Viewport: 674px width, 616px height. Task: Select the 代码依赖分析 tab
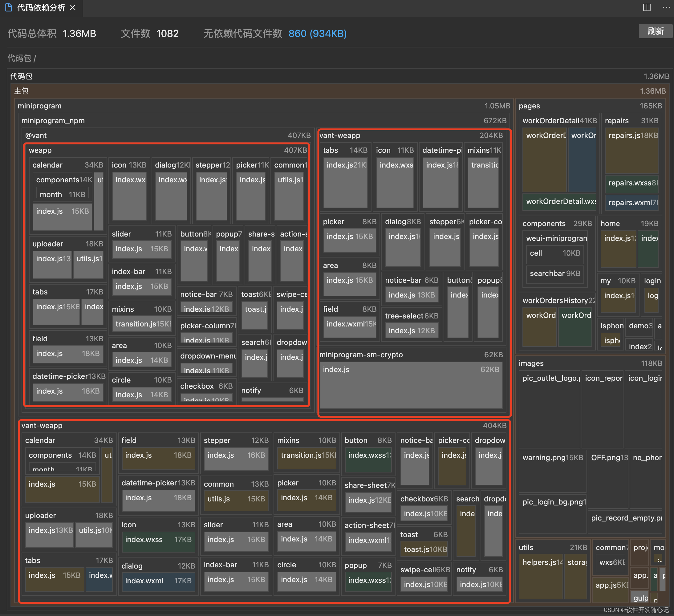[41, 7]
